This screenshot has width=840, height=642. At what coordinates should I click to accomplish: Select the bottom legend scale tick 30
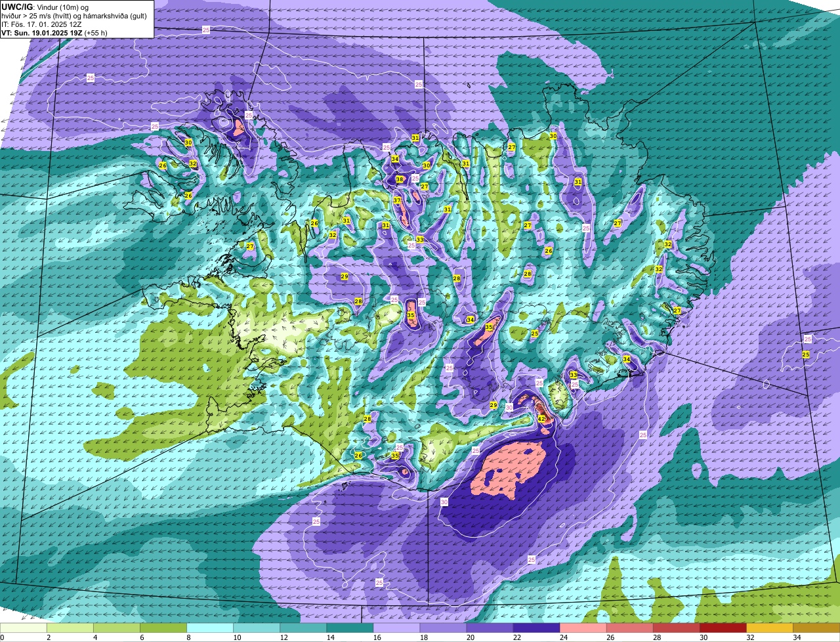point(703,637)
